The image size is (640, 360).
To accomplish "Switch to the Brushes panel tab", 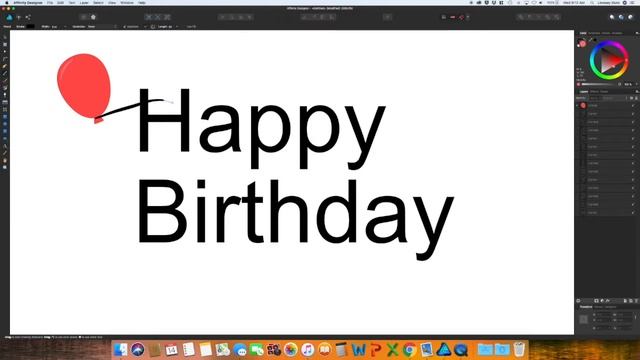I will [617, 33].
